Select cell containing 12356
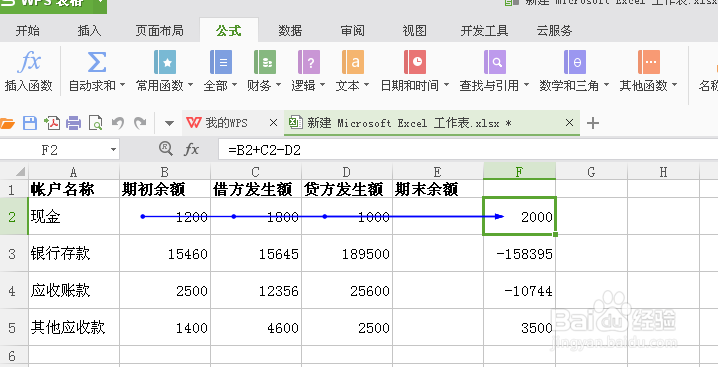This screenshot has width=718, height=367. point(256,290)
